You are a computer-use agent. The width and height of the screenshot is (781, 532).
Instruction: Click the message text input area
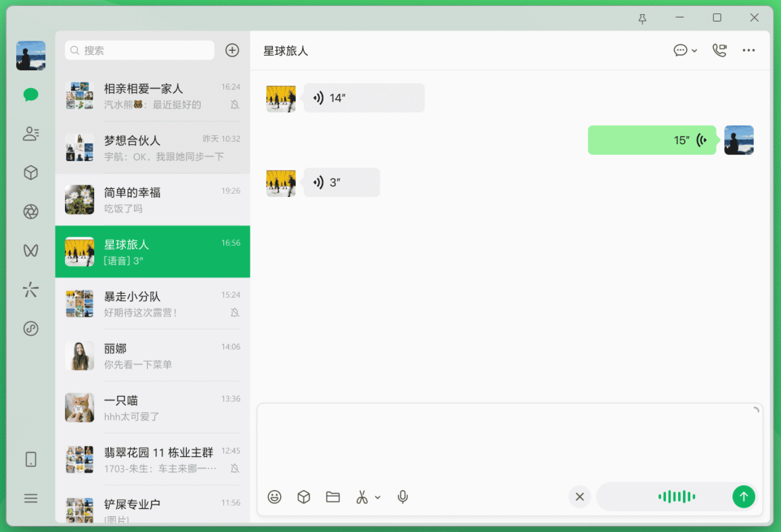coord(510,443)
